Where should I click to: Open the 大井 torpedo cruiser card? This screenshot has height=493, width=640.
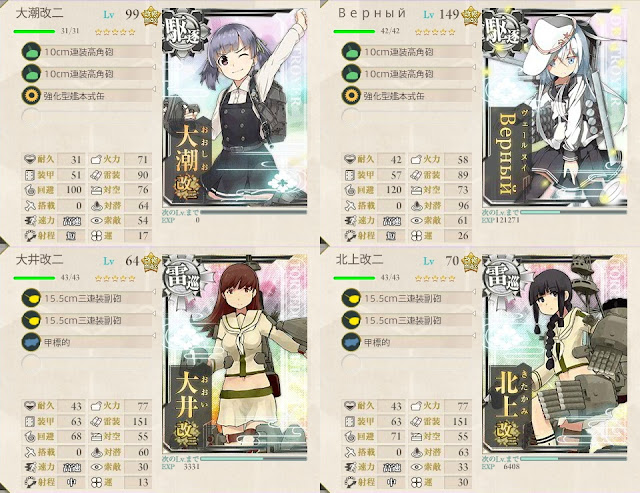click(235, 354)
